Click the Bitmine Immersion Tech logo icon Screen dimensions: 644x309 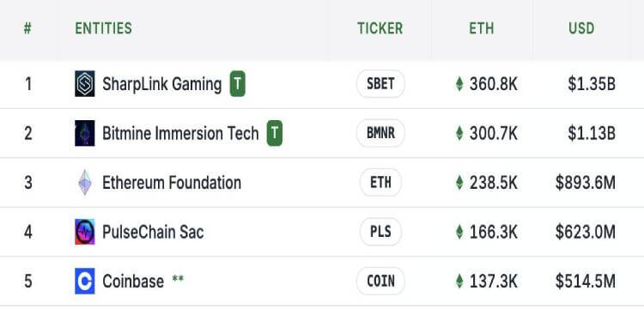point(85,133)
